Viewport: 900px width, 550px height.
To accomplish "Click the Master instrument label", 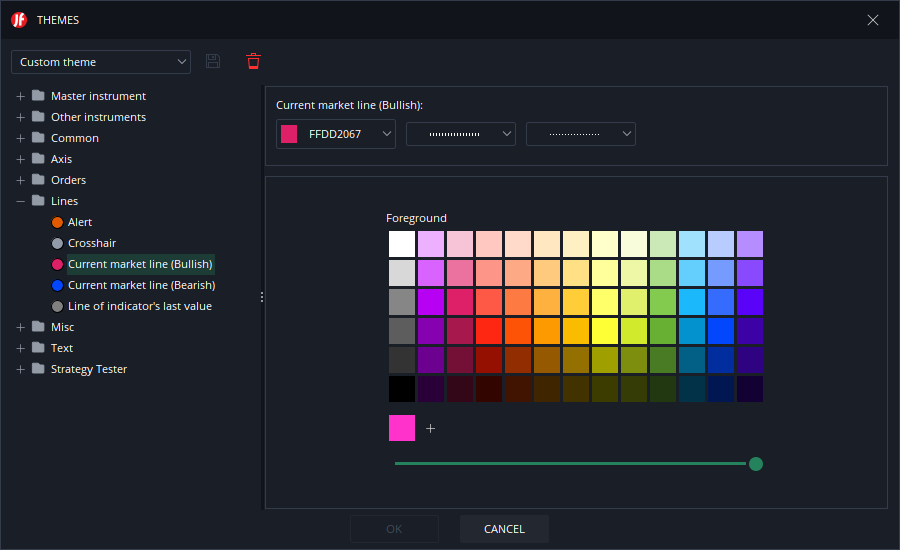I will (x=98, y=96).
